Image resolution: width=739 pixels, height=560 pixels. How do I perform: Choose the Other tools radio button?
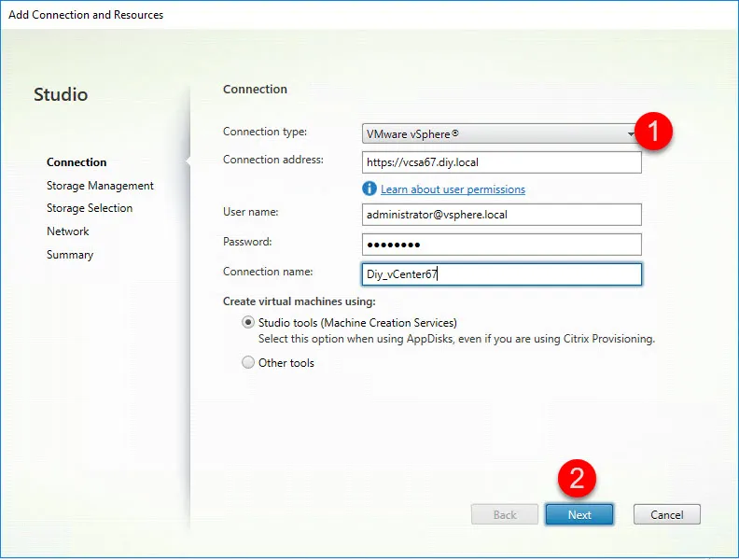[x=248, y=363]
